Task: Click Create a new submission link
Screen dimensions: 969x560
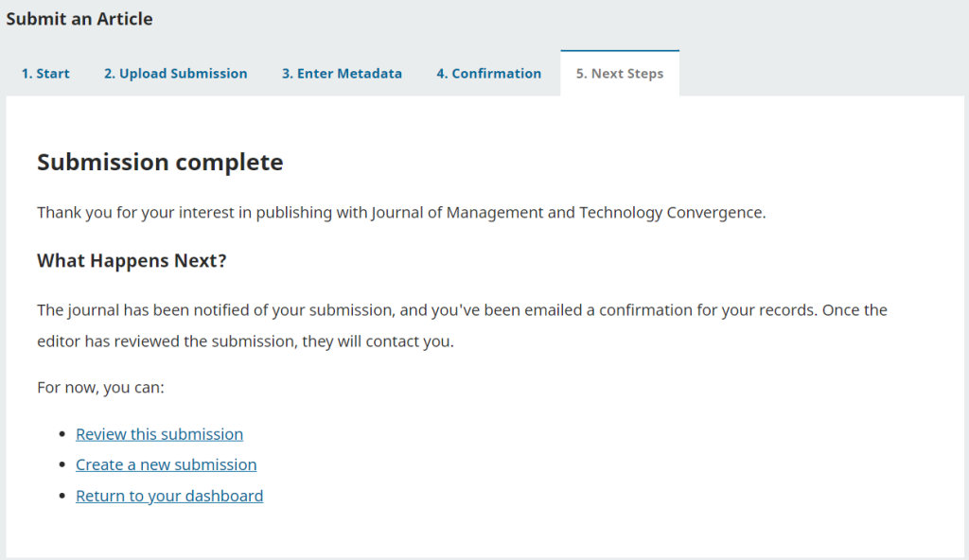Action: pyautogui.click(x=166, y=464)
